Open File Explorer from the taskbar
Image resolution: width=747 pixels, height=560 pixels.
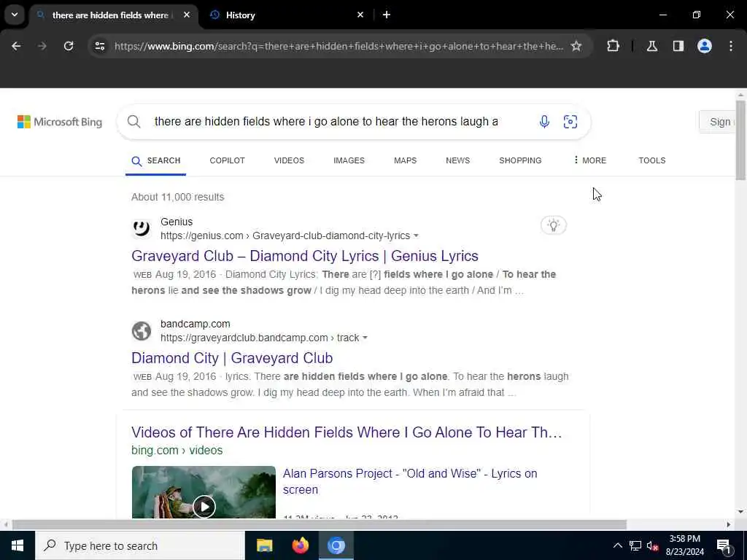coord(264,545)
